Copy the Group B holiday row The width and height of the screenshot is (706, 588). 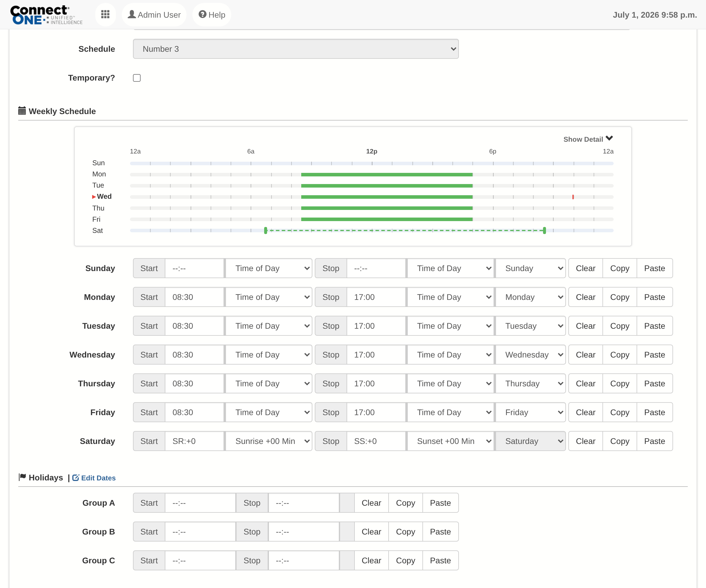coord(405,532)
